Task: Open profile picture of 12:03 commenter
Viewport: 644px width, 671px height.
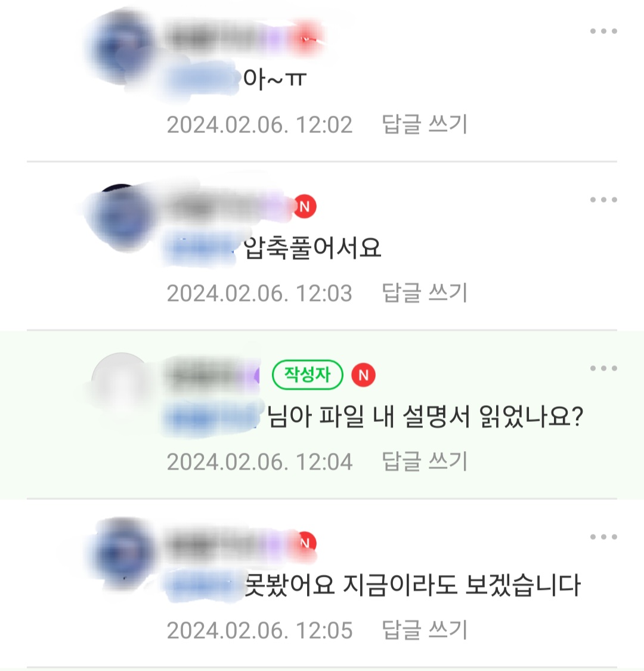Action: (122, 216)
